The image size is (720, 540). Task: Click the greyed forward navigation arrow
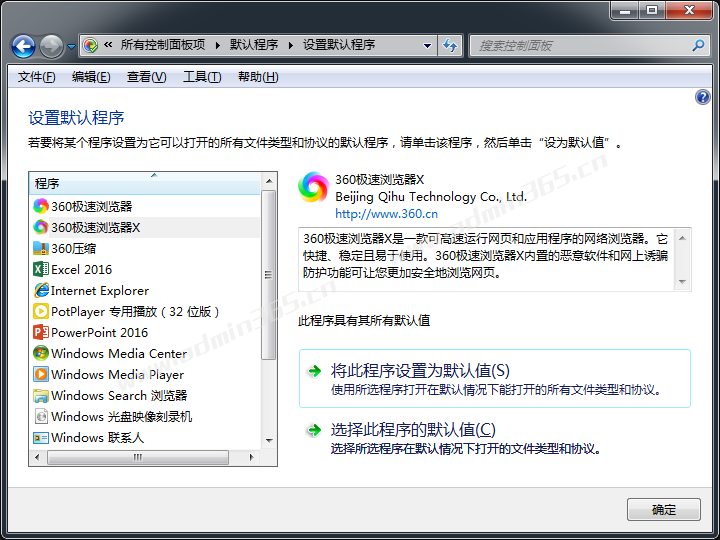[x=51, y=46]
